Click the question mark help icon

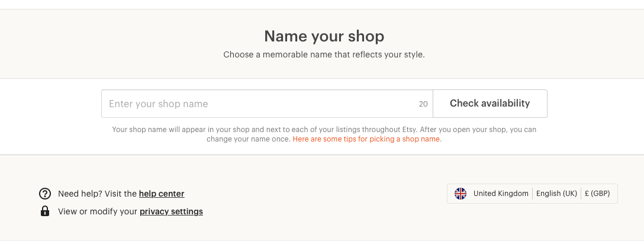(x=45, y=194)
